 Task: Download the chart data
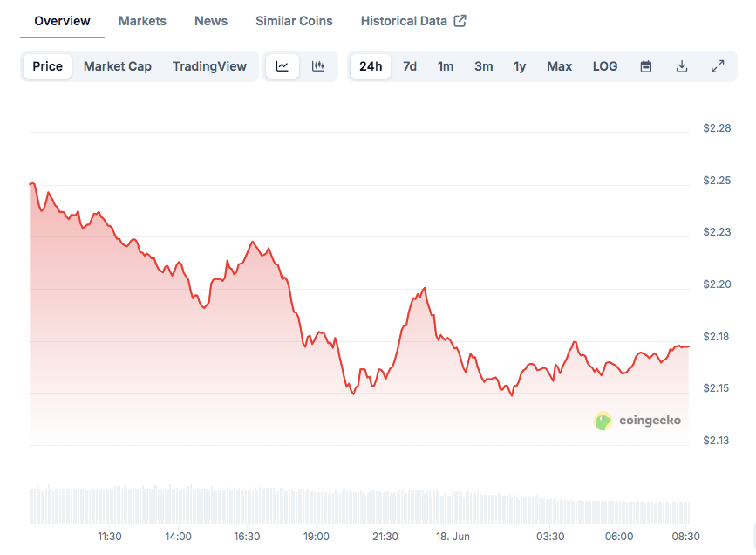tap(682, 66)
